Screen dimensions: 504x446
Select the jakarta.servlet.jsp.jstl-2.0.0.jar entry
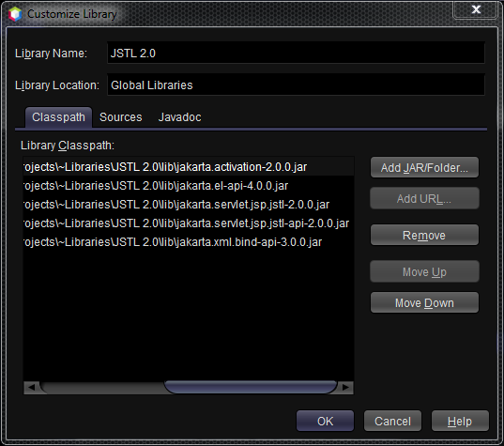(189, 205)
